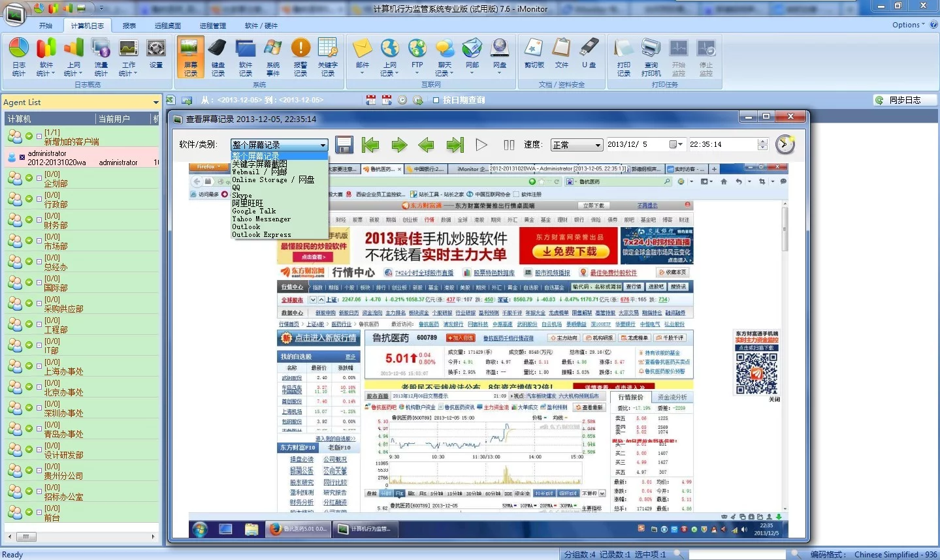Switch to 计算机日志 ribbon tab
Viewport: 940px width, 560px height.
coord(87,25)
